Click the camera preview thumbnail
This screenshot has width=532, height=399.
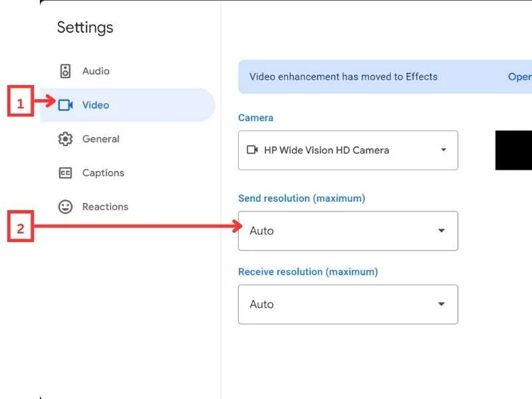pos(513,150)
